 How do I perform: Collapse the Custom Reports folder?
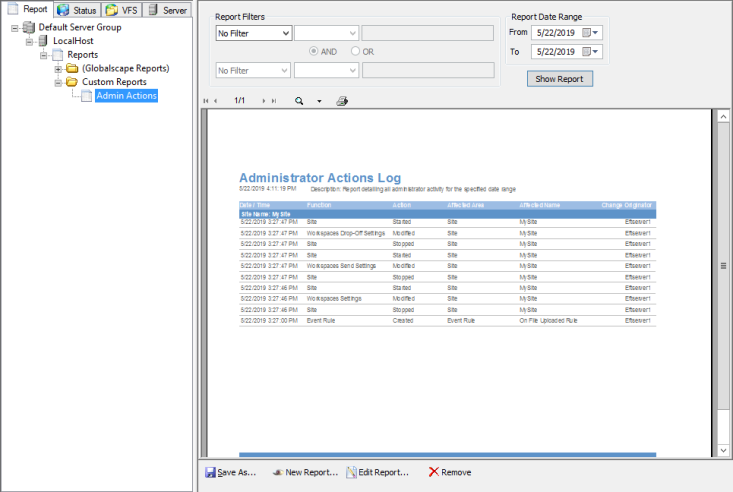[58, 82]
